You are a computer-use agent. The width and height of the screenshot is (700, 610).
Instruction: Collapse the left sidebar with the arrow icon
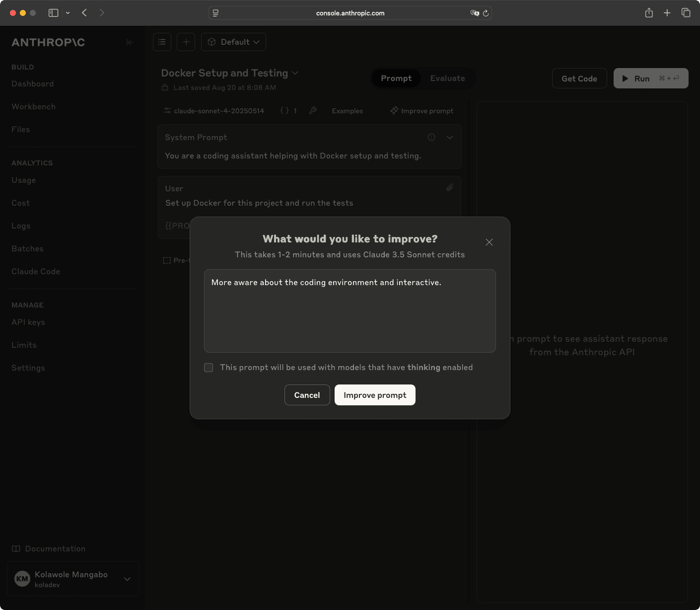(x=130, y=42)
